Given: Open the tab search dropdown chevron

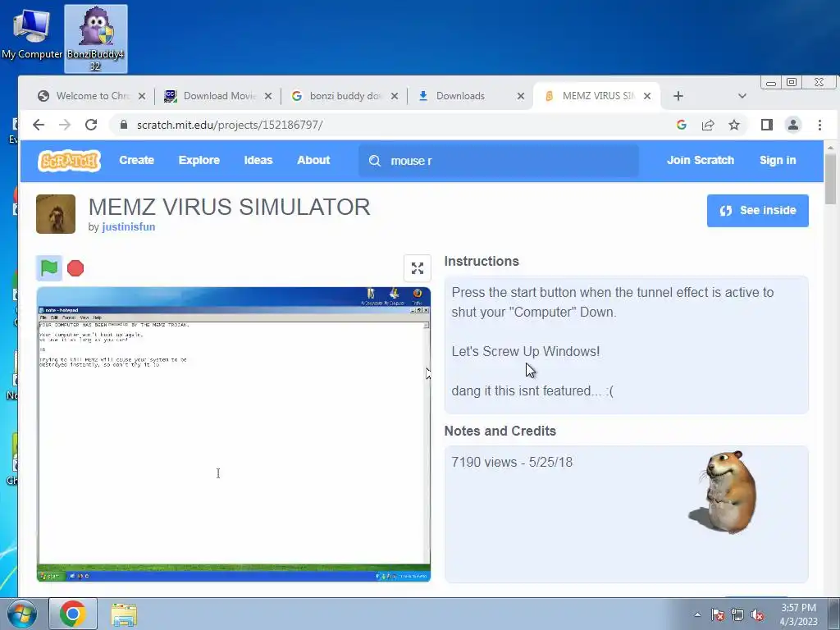Looking at the screenshot, I should (742, 96).
